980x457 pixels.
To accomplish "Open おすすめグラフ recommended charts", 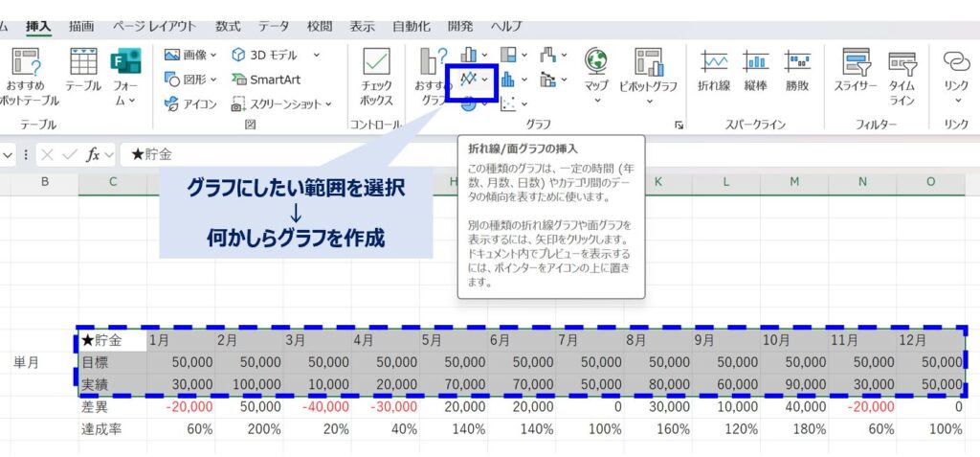I will tap(432, 77).
